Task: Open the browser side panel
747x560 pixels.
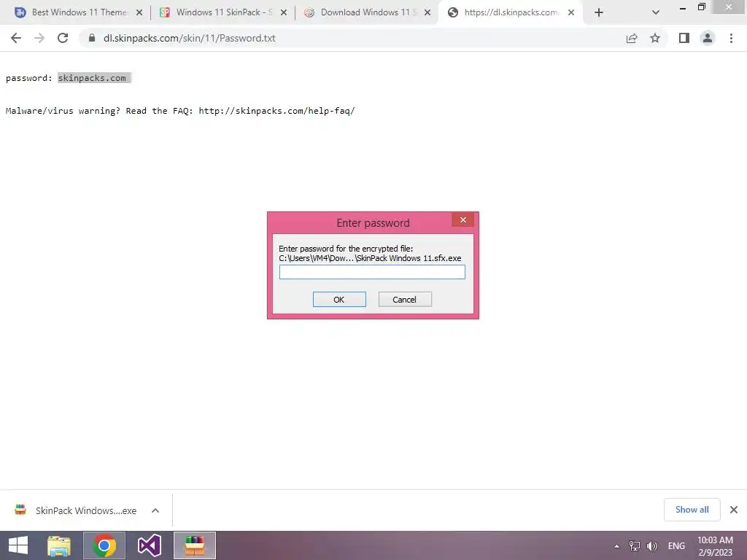Action: (684, 38)
